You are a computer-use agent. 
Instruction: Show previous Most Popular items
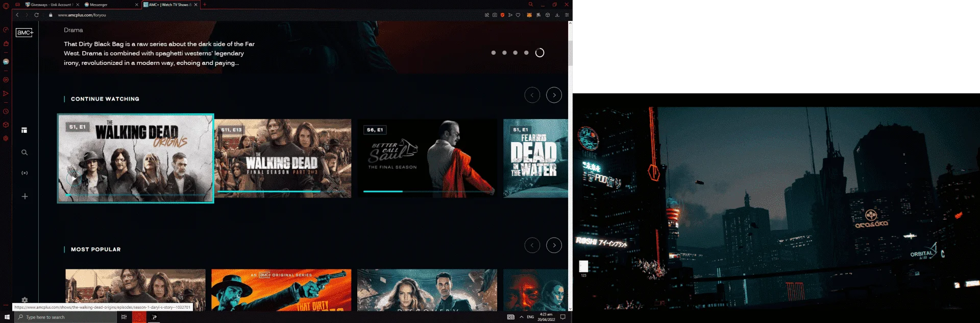click(532, 245)
